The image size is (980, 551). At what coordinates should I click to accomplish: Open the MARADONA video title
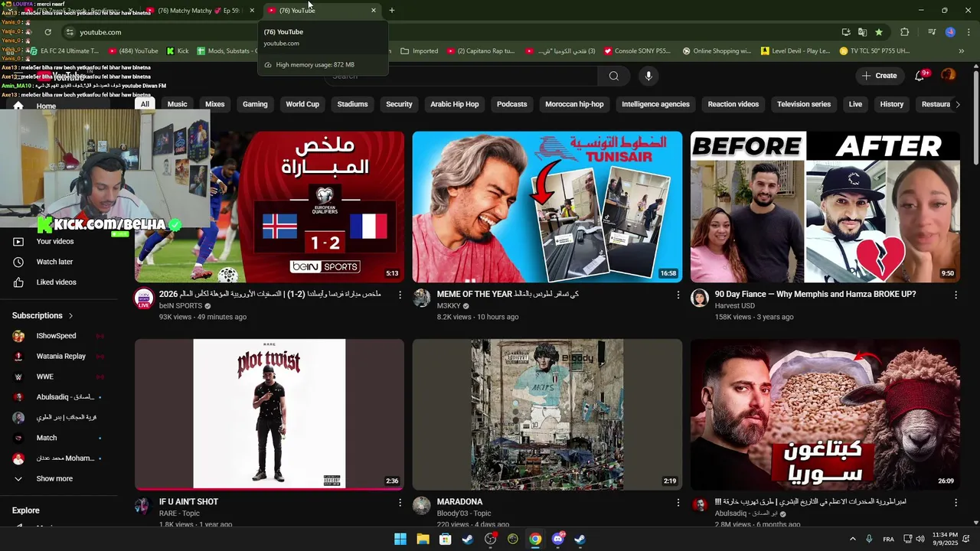459,502
